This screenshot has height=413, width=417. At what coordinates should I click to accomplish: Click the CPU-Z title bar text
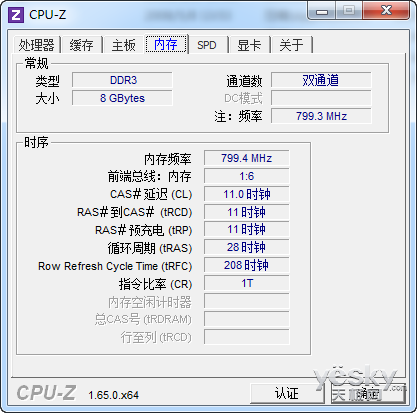pos(48,15)
